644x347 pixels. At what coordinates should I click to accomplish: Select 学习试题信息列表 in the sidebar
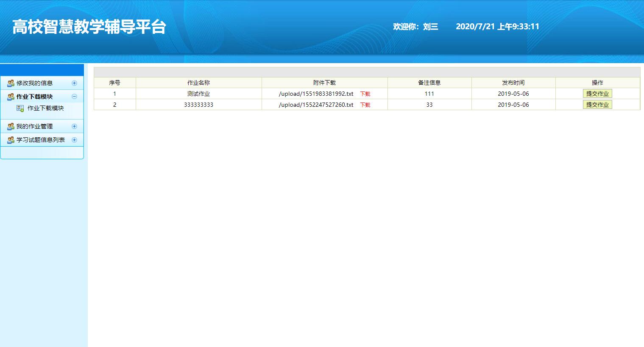40,140
